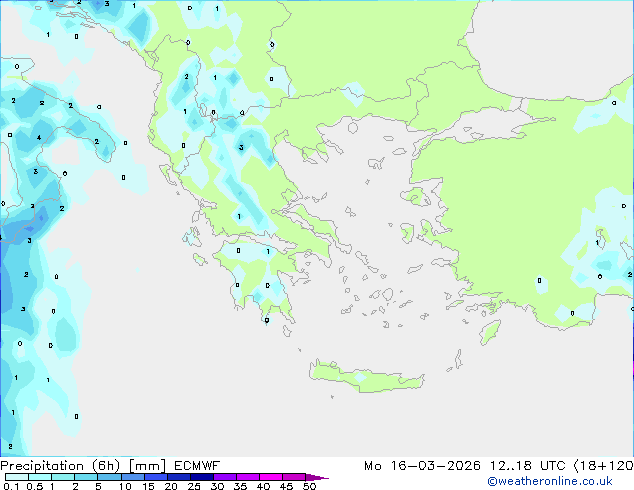Pick the 0.1–0.5 mm legend color box
Screen dimensions: 634x490
[x=17, y=477]
